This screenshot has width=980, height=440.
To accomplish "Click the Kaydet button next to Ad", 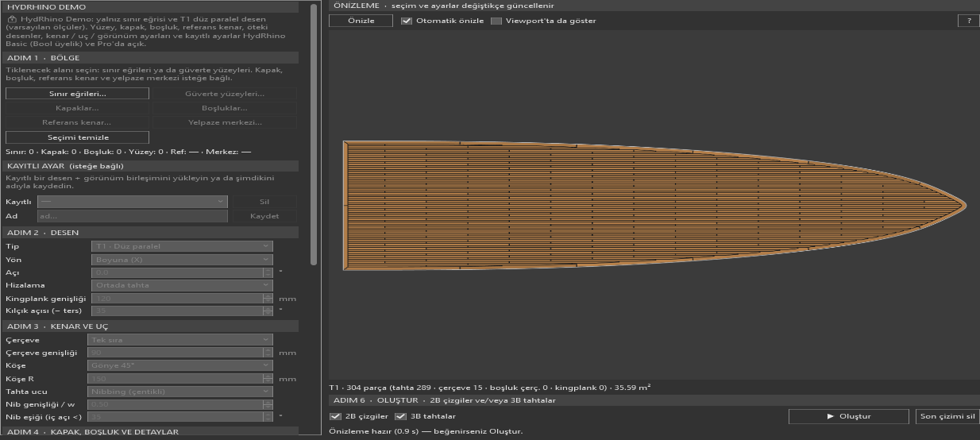I will (264, 216).
